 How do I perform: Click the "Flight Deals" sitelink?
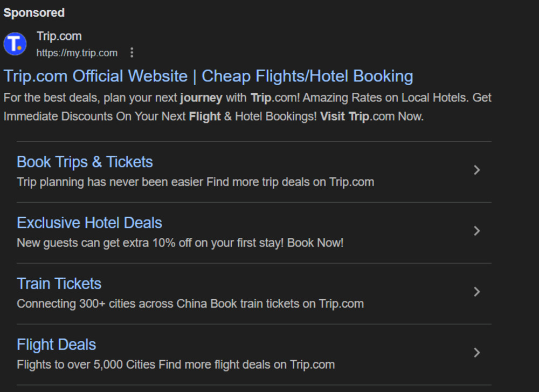56,345
